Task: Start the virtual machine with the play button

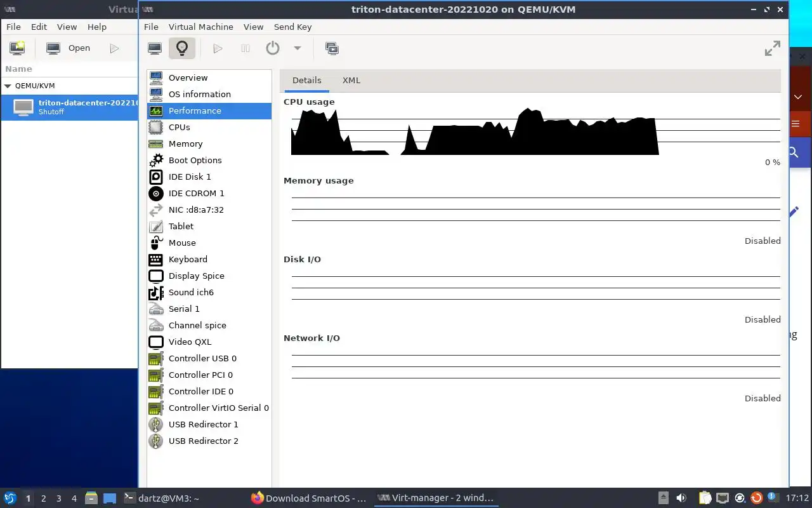Action: click(218, 48)
